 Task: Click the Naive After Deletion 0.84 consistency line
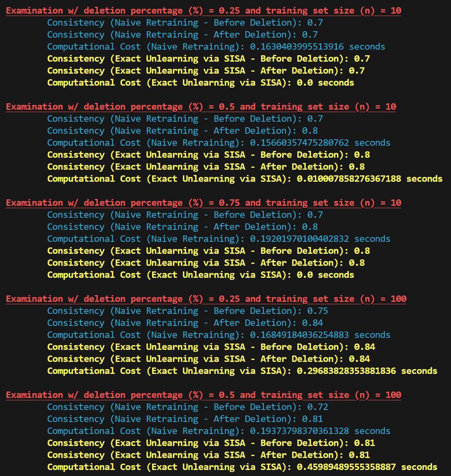point(185,323)
